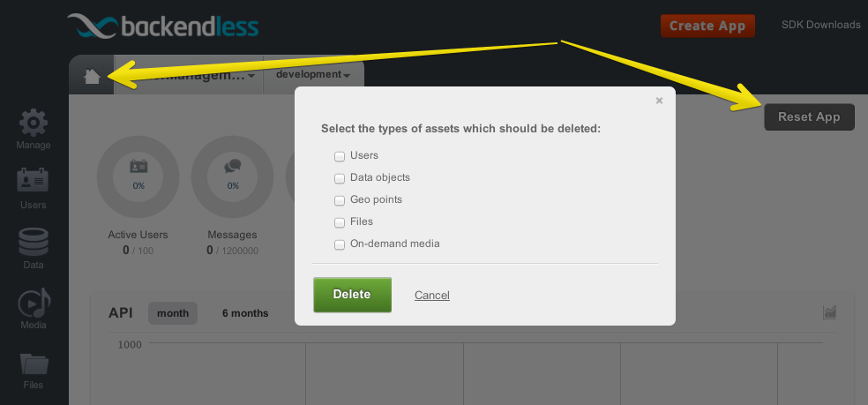Open the Files folder icon

click(x=34, y=364)
